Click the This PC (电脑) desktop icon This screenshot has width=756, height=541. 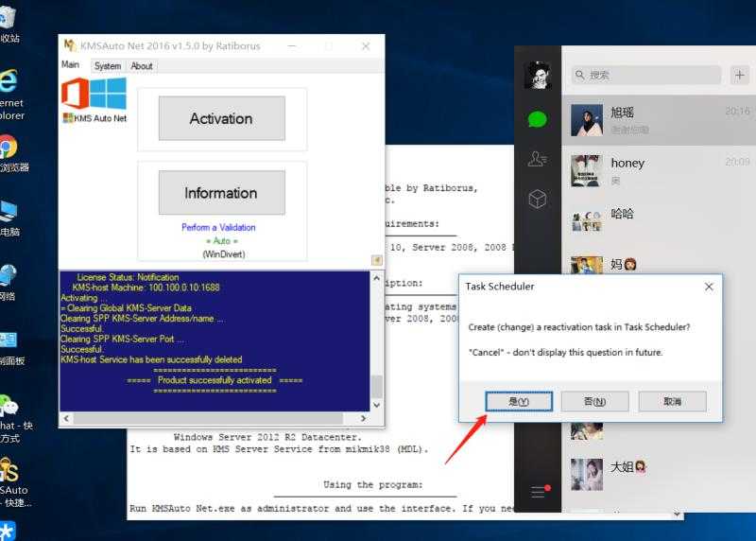click(x=9, y=218)
